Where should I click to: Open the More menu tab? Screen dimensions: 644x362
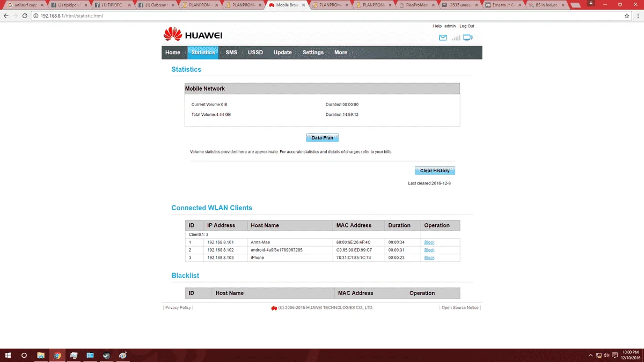point(341,53)
